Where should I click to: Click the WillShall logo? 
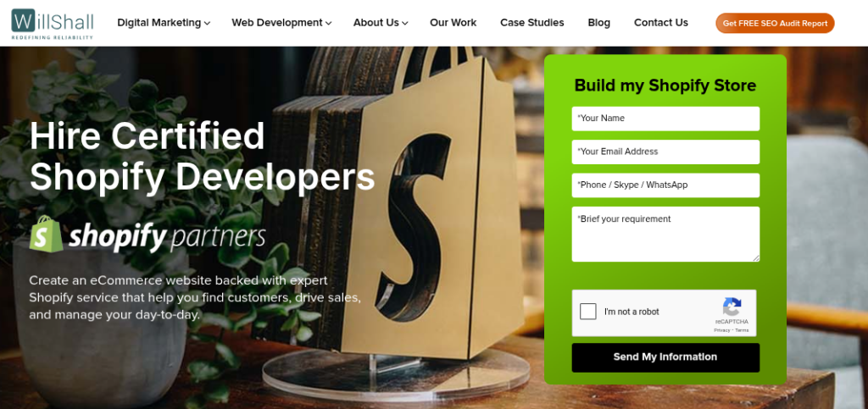[x=53, y=23]
